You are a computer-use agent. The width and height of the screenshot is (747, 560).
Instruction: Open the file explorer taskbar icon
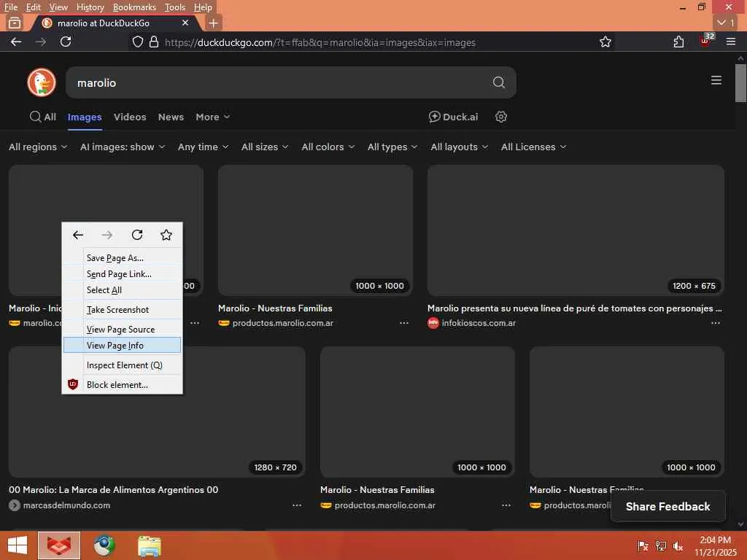[149, 545]
